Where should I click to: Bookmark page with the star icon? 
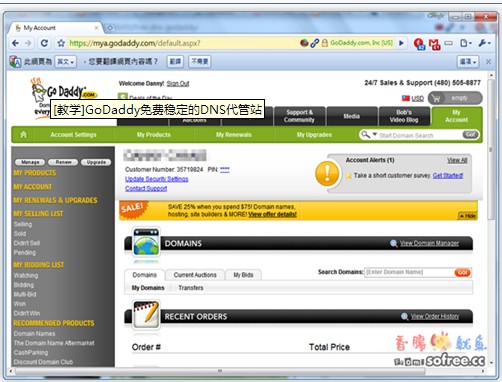coord(61,43)
